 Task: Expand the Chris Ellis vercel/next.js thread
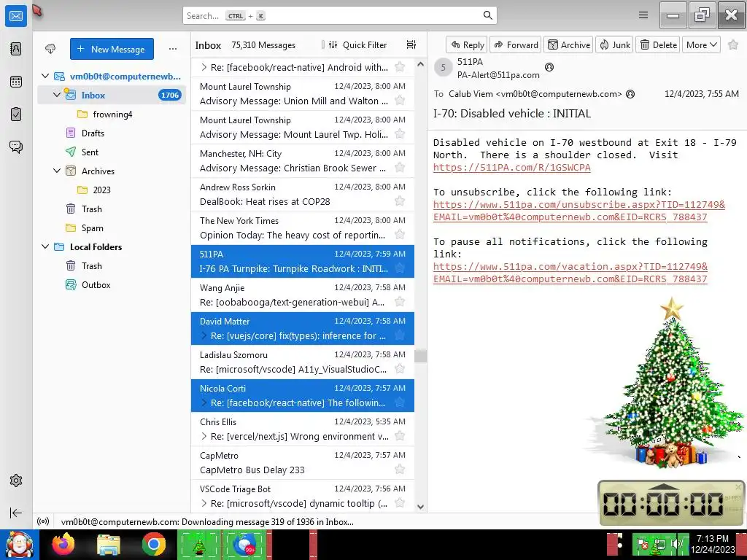tap(204, 436)
